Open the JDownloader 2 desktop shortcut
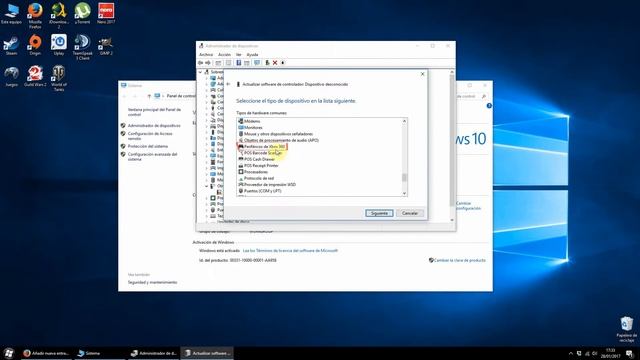The image size is (640, 360). [x=59, y=15]
